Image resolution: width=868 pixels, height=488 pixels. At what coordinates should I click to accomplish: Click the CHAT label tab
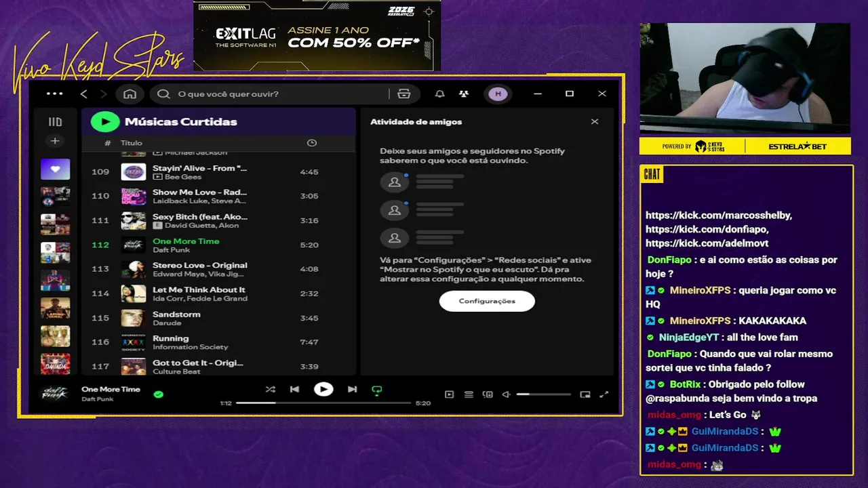tap(652, 174)
